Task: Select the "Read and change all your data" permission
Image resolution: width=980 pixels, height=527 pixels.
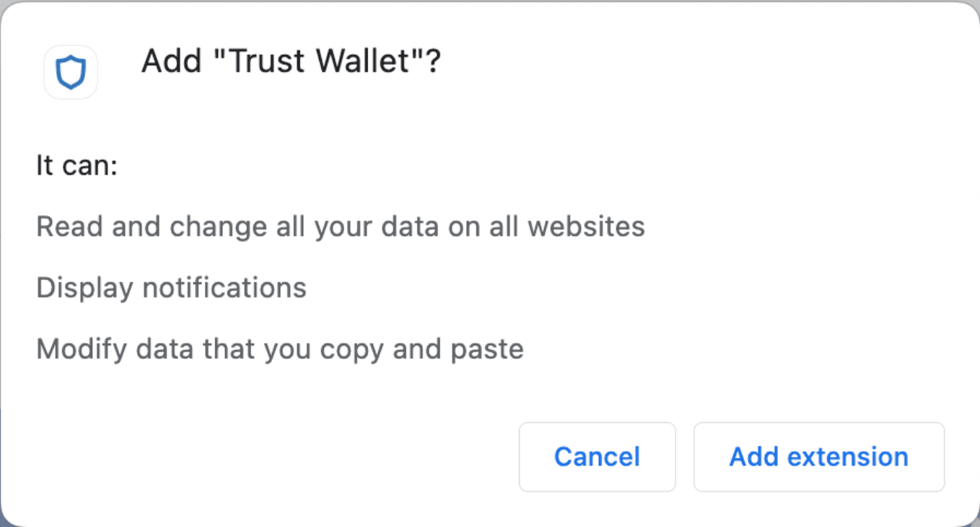Action: pos(340,227)
